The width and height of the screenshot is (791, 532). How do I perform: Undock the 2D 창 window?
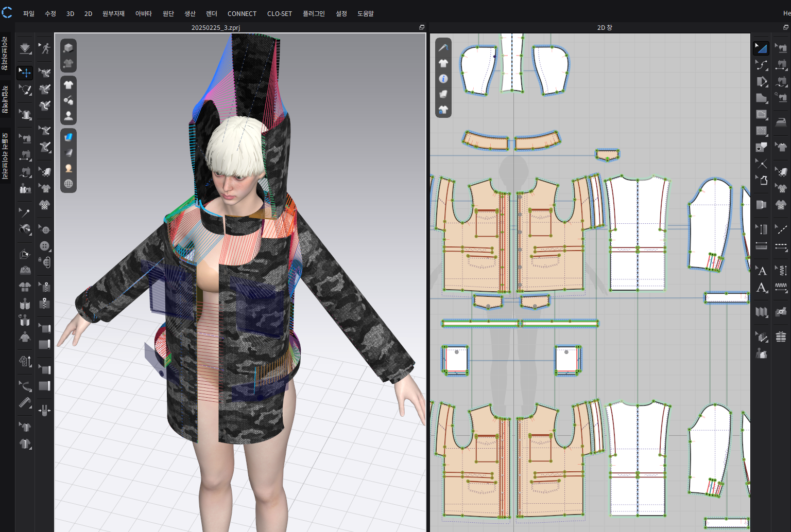tap(785, 27)
